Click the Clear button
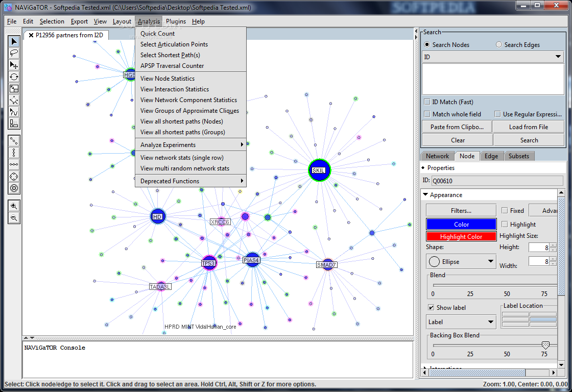The width and height of the screenshot is (572, 392). (x=458, y=140)
